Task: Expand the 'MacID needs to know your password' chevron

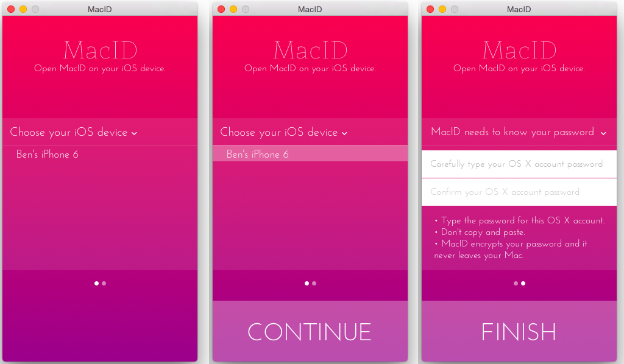Action: click(603, 133)
